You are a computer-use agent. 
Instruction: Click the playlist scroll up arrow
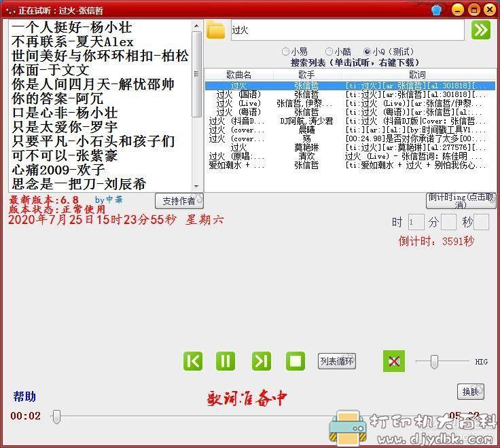tap(196, 26)
